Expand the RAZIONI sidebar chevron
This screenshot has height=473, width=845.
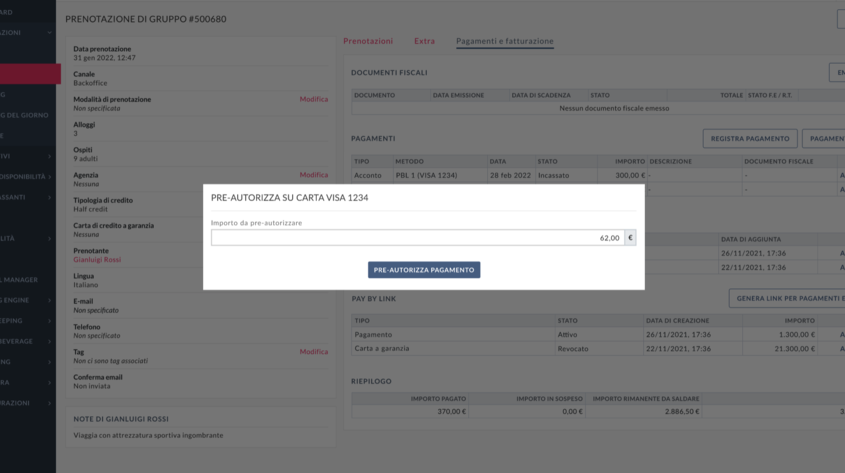(x=49, y=403)
